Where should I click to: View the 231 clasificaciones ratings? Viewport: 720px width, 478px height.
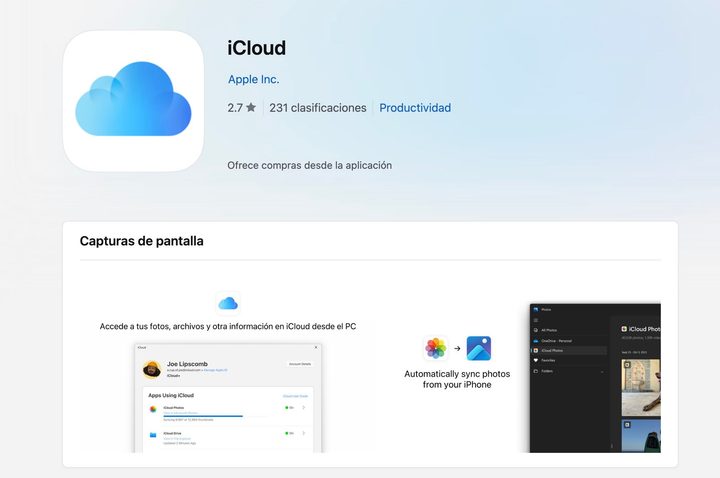click(x=318, y=108)
